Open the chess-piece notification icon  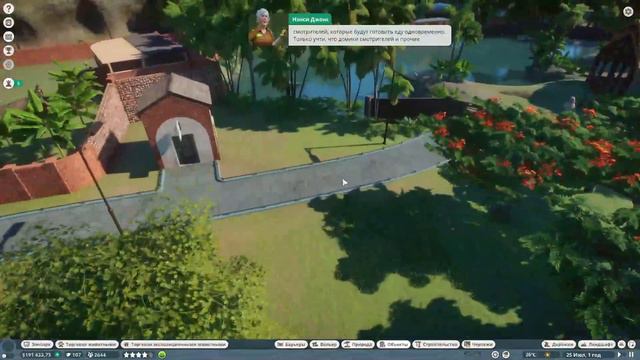click(8, 83)
